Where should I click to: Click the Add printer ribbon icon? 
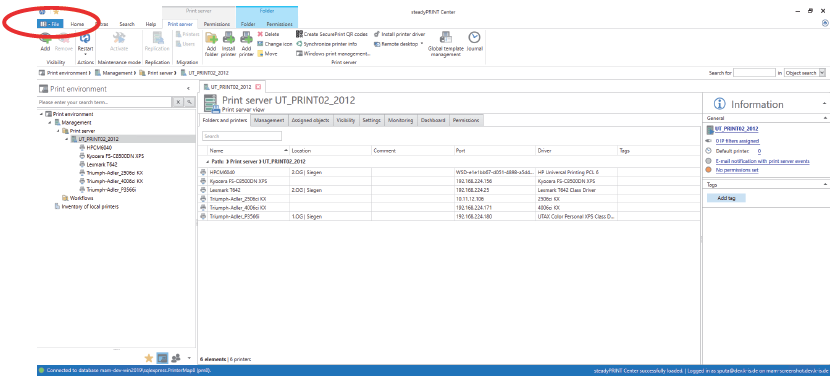point(246,38)
